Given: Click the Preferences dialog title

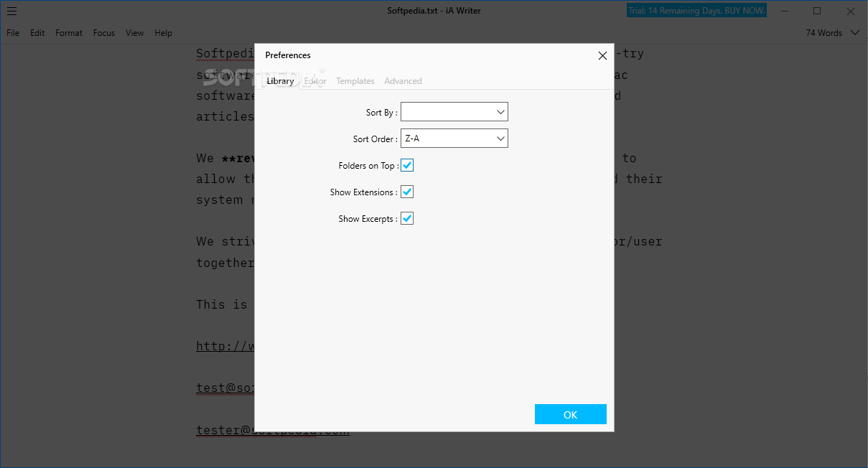Looking at the screenshot, I should click(x=288, y=55).
